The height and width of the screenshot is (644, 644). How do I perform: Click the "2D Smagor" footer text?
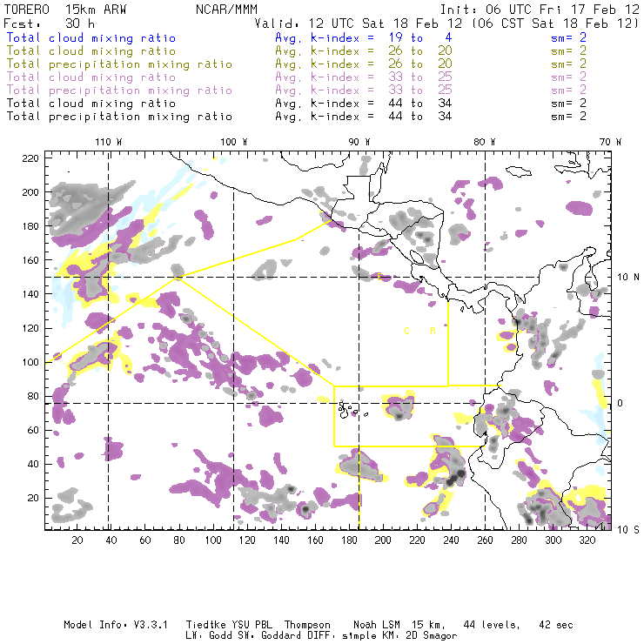[x=431, y=636]
